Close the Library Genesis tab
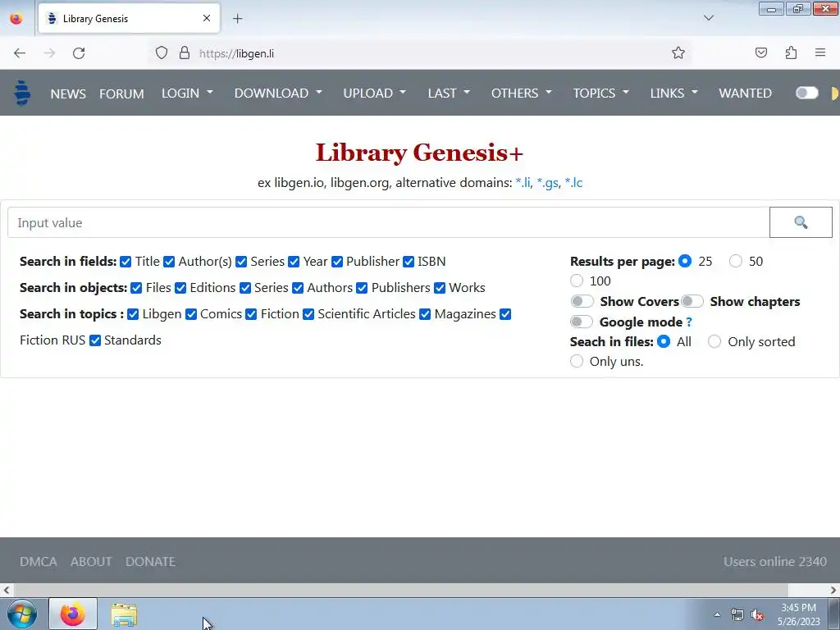Screen dimensions: 840x630 (206, 18)
